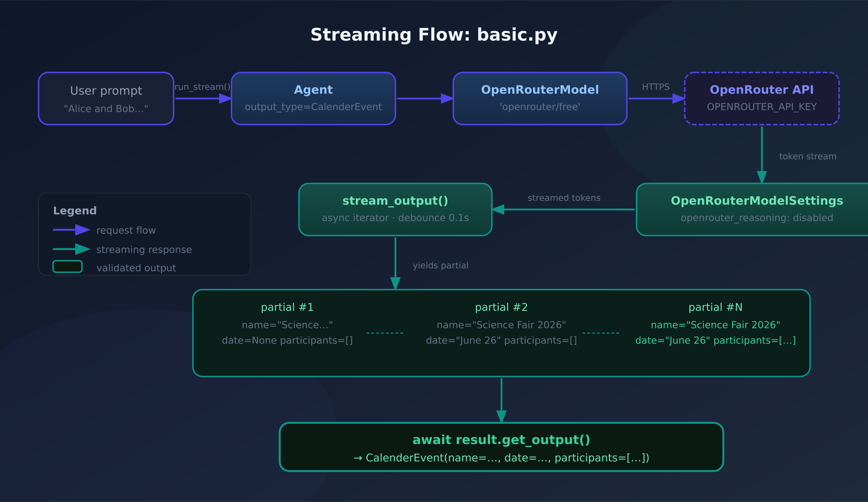The width and height of the screenshot is (868, 502).
Task: Click the 'validated output' legend label
Action: tap(136, 268)
